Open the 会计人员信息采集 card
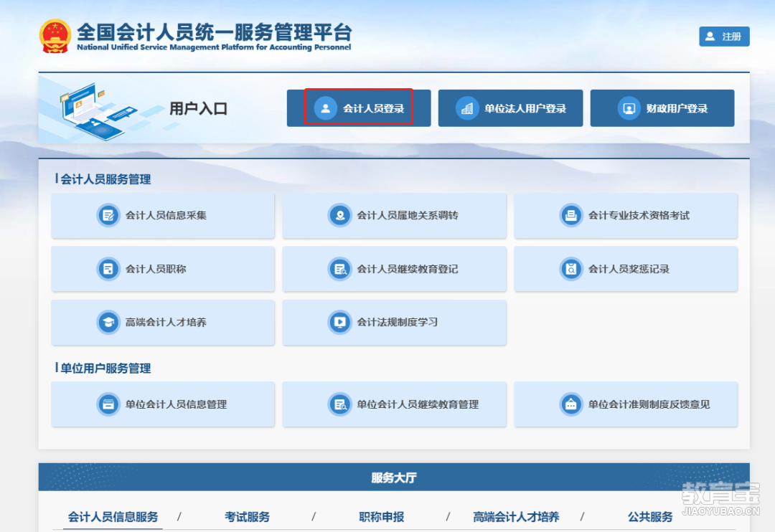This screenshot has height=532, width=775. (x=163, y=216)
